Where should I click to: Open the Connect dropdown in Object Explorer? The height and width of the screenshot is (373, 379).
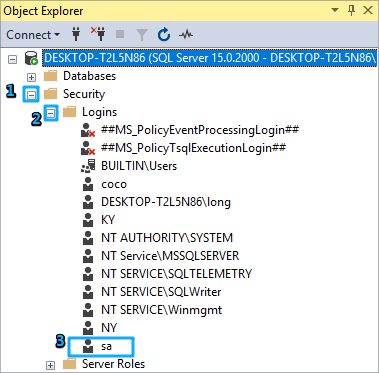33,35
